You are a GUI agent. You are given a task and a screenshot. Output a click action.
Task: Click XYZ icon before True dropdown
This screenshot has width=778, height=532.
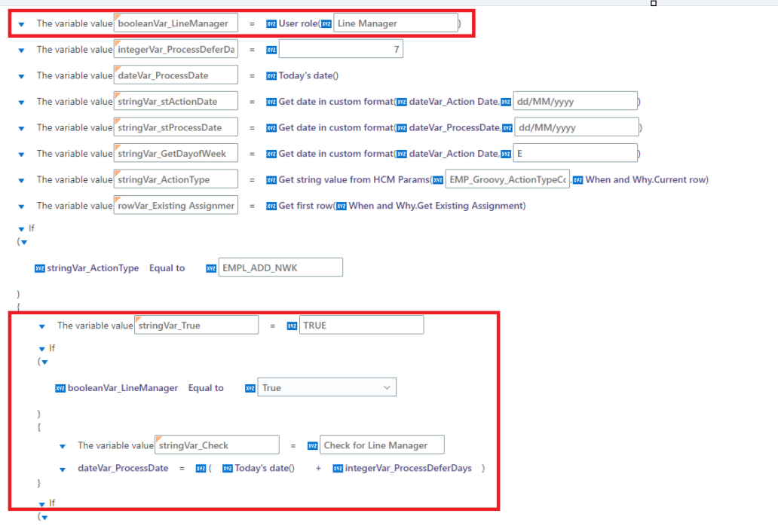(x=250, y=388)
